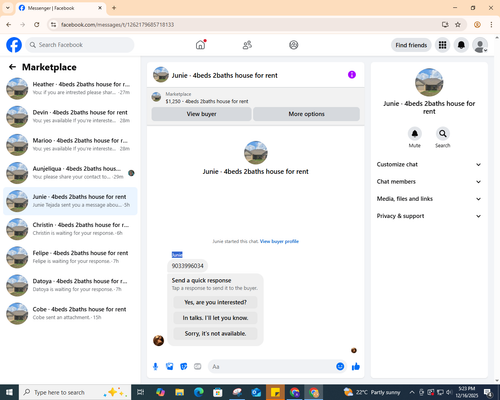
Task: Open the Facebook menu grid icon
Action: coord(442,45)
